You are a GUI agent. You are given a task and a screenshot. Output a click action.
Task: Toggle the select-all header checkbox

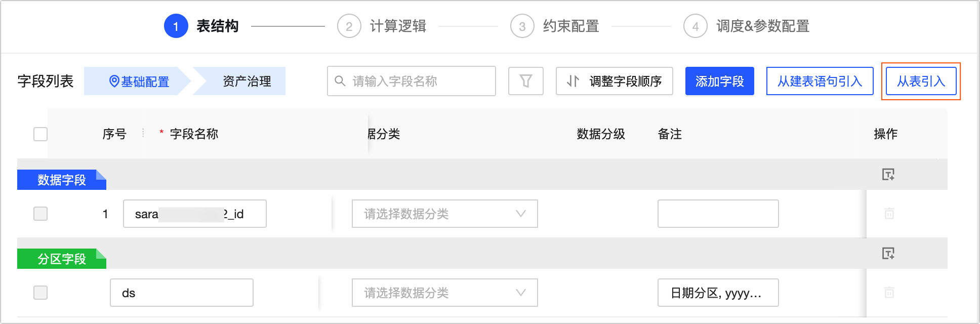click(40, 134)
